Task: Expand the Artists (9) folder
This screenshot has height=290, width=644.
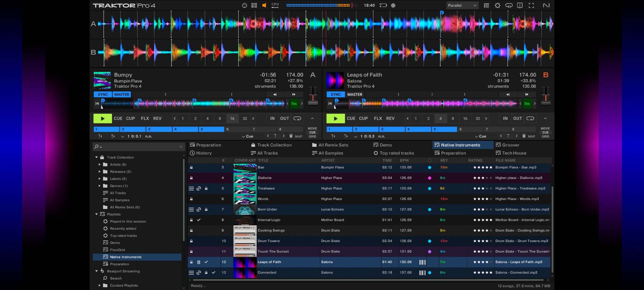Action: tap(100, 164)
